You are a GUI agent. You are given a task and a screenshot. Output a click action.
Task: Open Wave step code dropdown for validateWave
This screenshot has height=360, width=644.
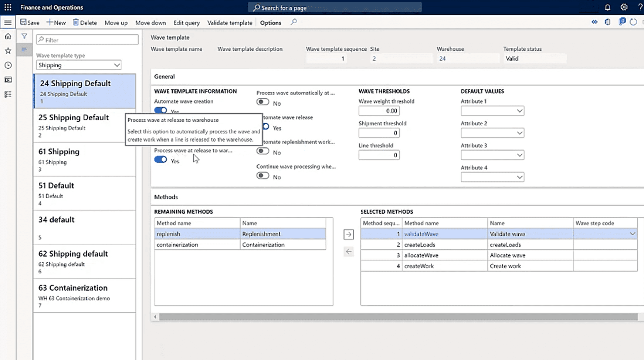pos(633,234)
